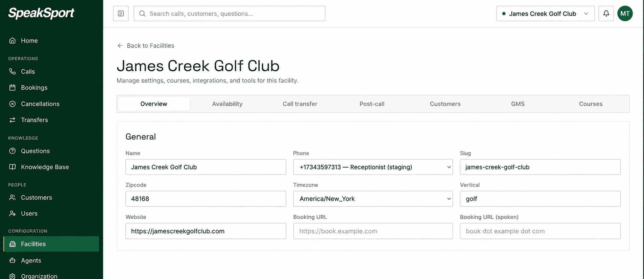The width and height of the screenshot is (644, 279).
Task: Open the James Creek Golf Club facility switcher
Action: pyautogui.click(x=545, y=14)
